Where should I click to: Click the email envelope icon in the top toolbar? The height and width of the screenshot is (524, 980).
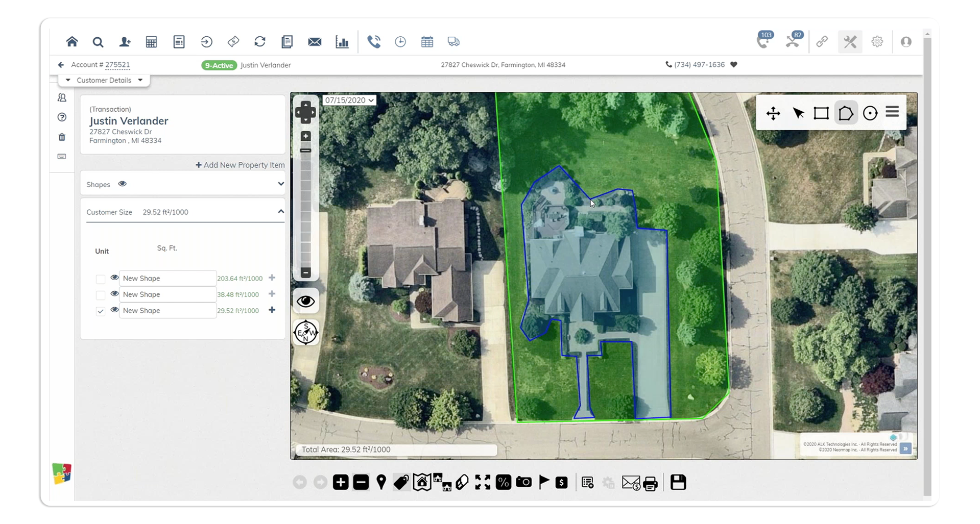(315, 42)
